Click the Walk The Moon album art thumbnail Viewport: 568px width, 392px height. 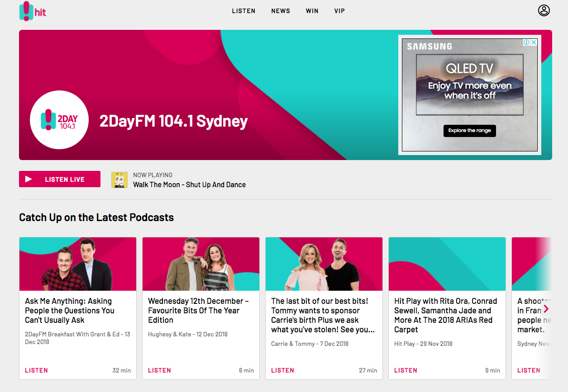click(x=119, y=180)
